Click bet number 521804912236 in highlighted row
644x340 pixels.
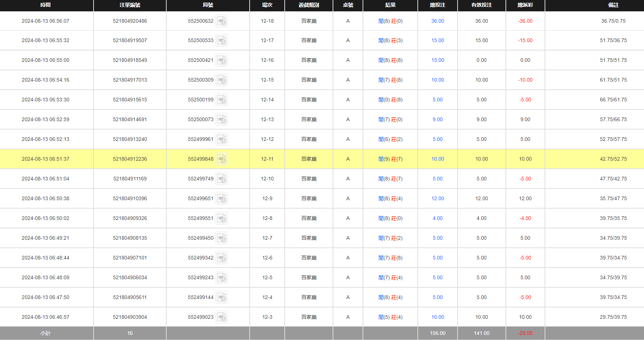pyautogui.click(x=130, y=159)
